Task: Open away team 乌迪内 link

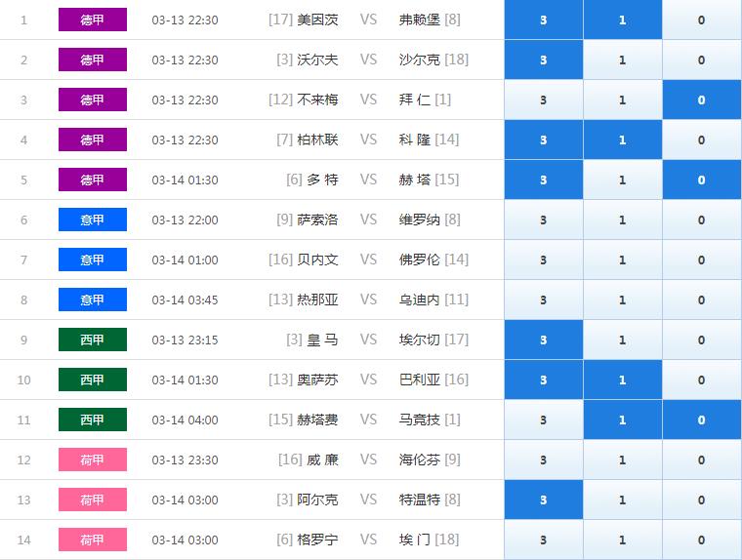Action: pos(419,300)
